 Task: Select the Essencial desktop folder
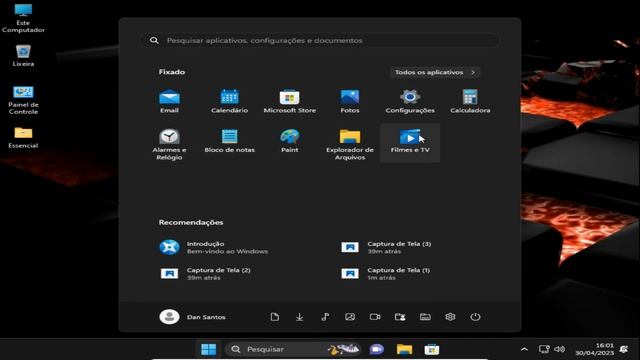[23, 138]
